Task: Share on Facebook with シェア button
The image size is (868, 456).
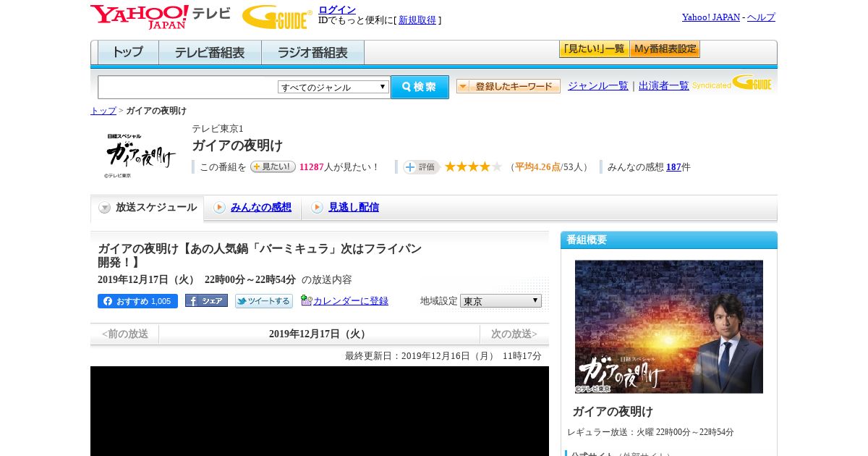Action: point(206,300)
